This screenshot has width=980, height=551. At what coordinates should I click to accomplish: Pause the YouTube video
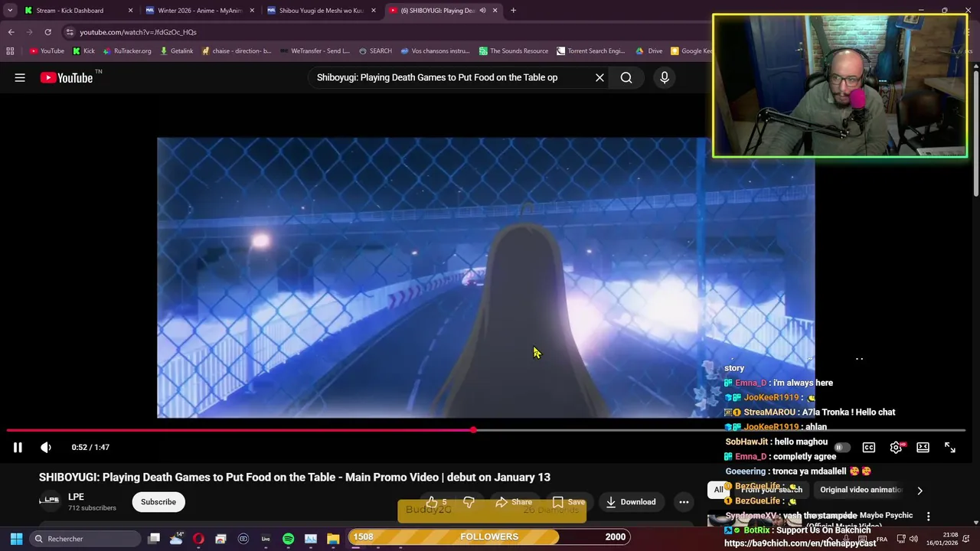pos(18,448)
